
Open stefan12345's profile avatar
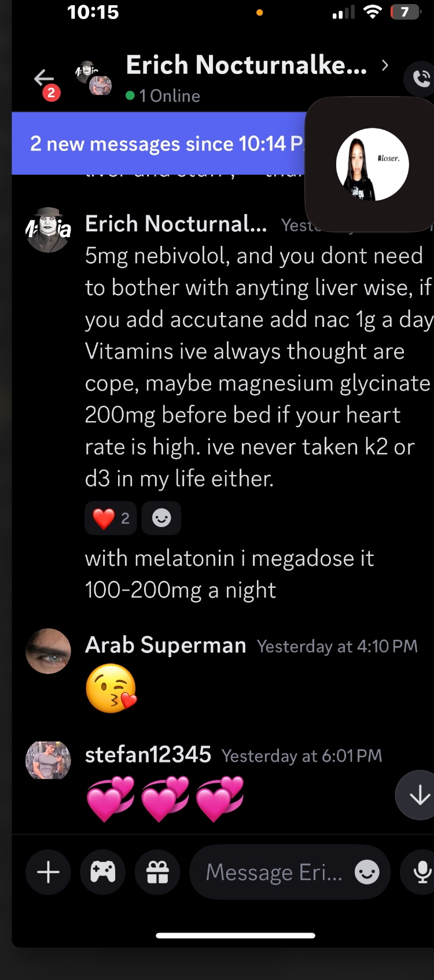(49, 760)
